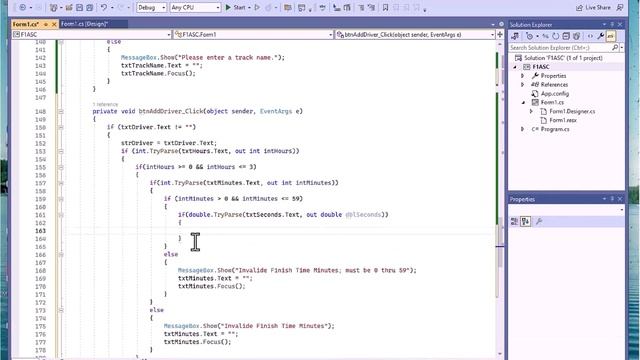Collapse code at line 148 method outline
Viewport: 640px width, 360px height.
(x=61, y=111)
